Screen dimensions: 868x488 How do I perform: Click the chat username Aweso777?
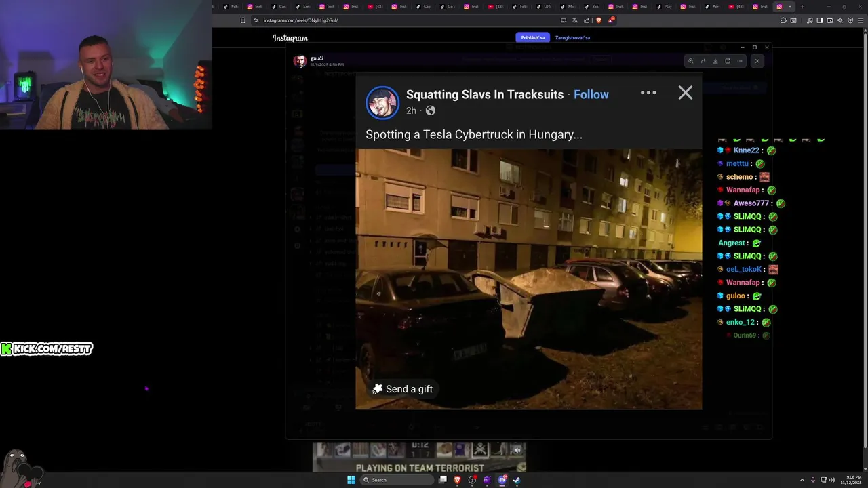751,203
